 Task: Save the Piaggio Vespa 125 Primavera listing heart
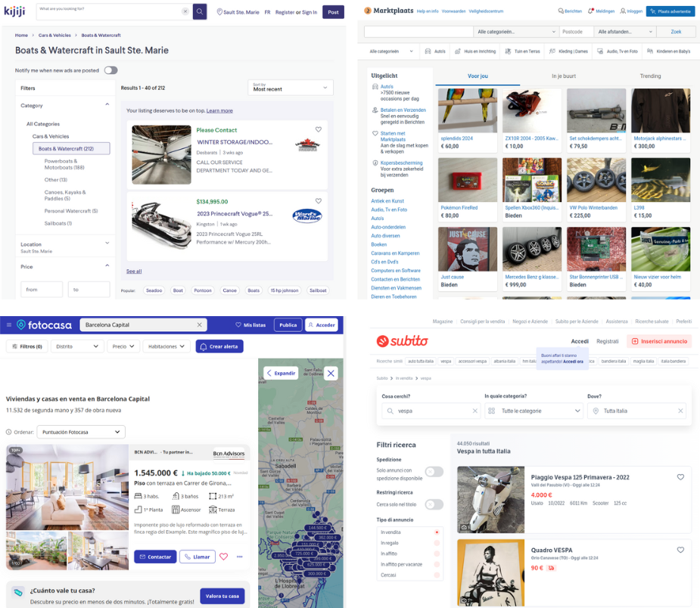click(x=680, y=477)
